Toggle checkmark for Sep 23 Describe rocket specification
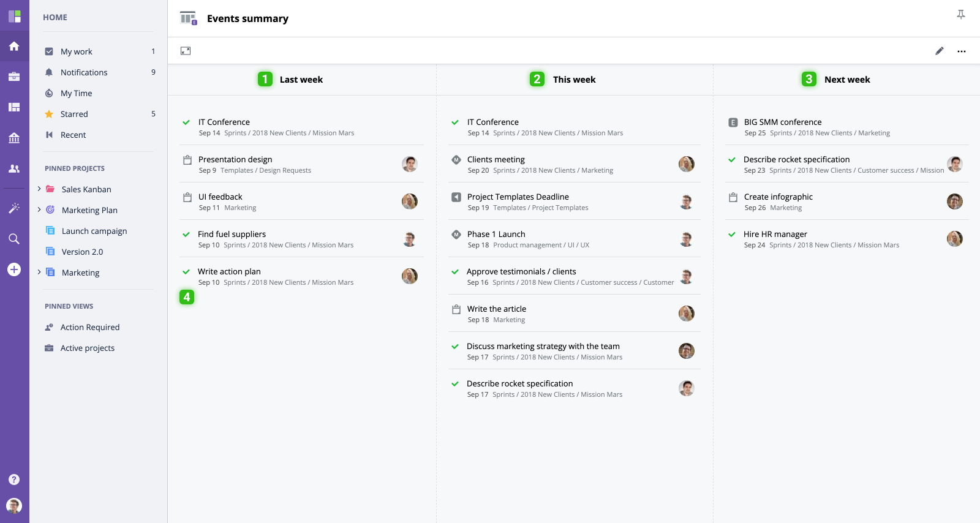Image resolution: width=980 pixels, height=523 pixels. tap(732, 160)
